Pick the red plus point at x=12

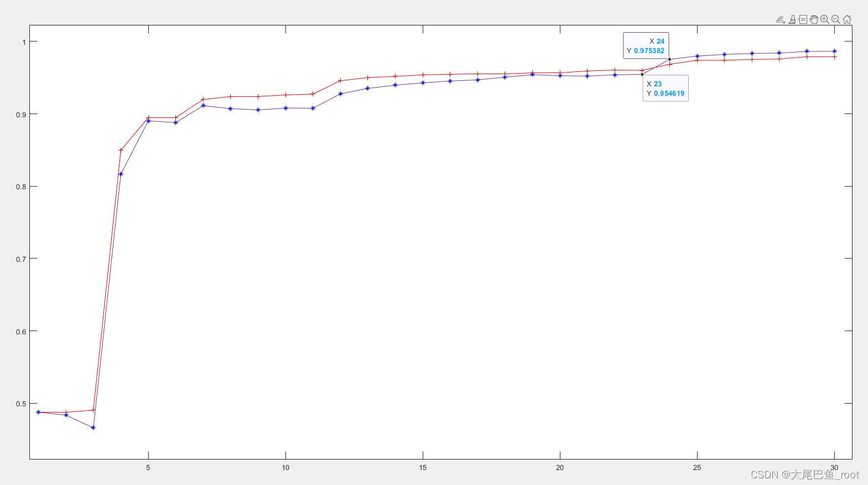(x=340, y=80)
